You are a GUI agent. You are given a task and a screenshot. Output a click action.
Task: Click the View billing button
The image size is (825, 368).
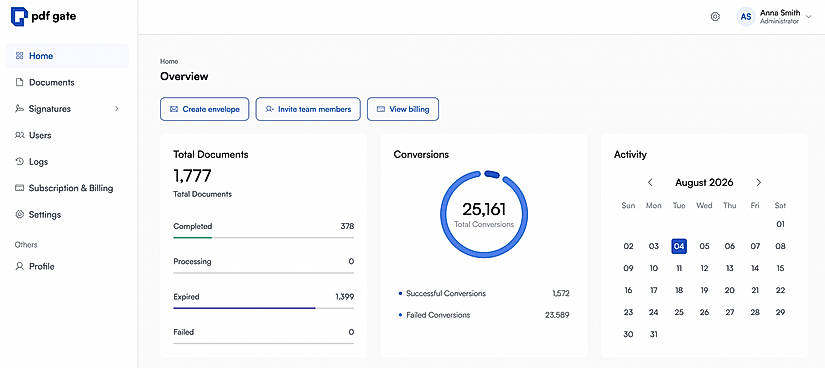pos(403,109)
